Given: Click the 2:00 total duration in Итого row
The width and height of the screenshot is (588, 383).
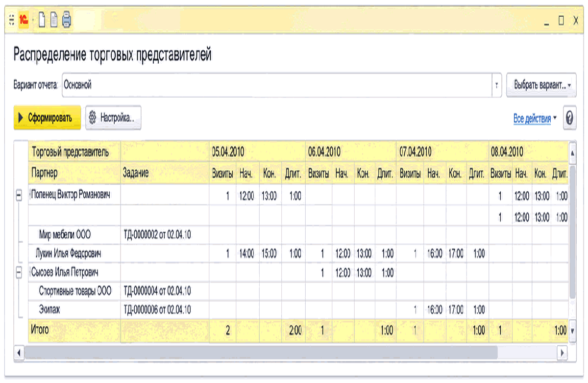Looking at the screenshot, I should (x=295, y=331).
